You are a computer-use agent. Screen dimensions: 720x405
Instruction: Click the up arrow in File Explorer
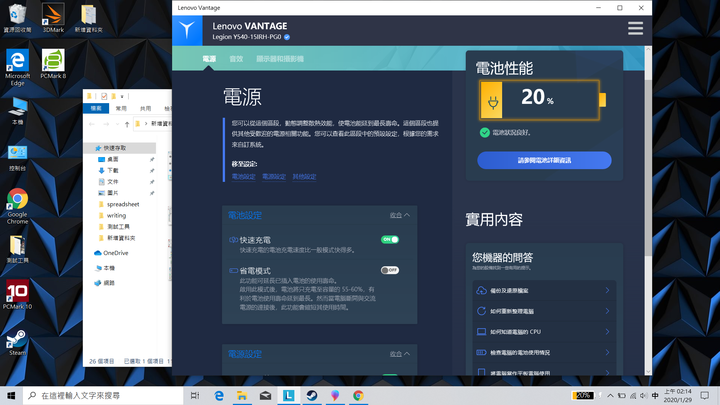click(127, 124)
